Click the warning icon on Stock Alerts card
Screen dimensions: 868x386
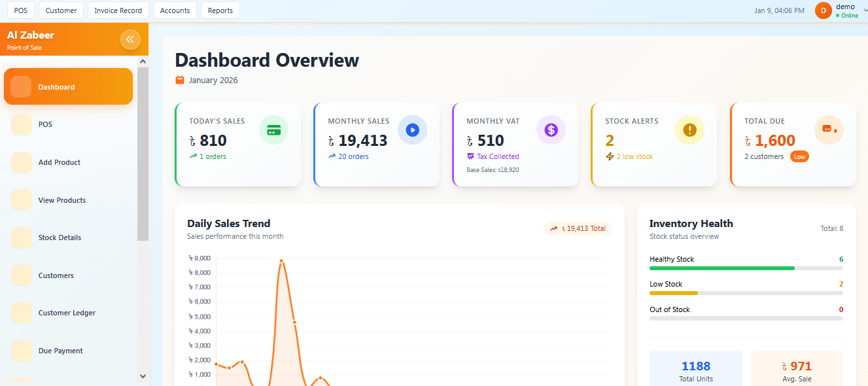pos(689,130)
